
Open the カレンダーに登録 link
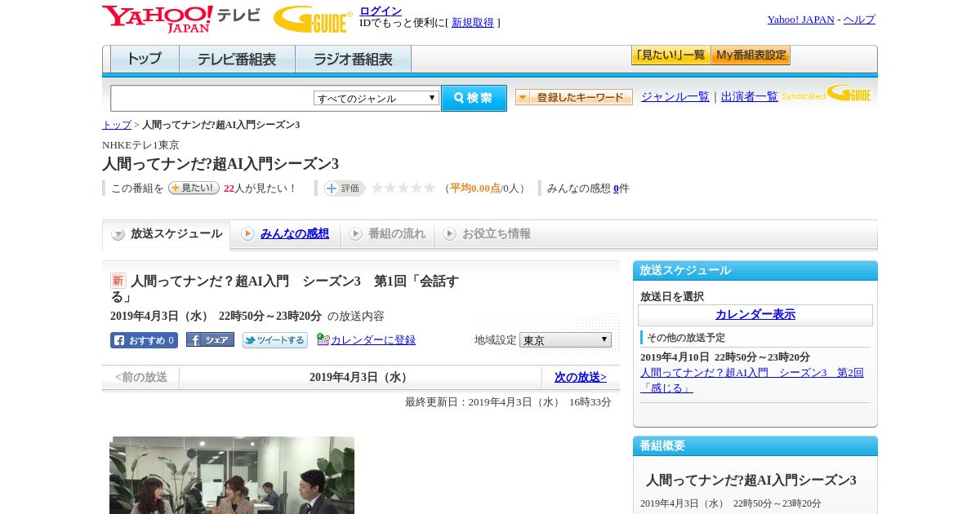tap(373, 340)
